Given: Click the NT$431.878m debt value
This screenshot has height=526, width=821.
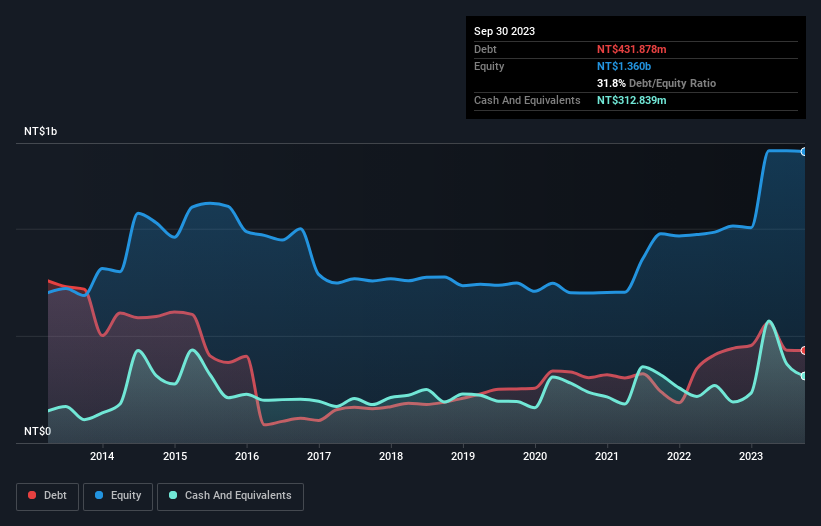Looking at the screenshot, I should coord(631,49).
